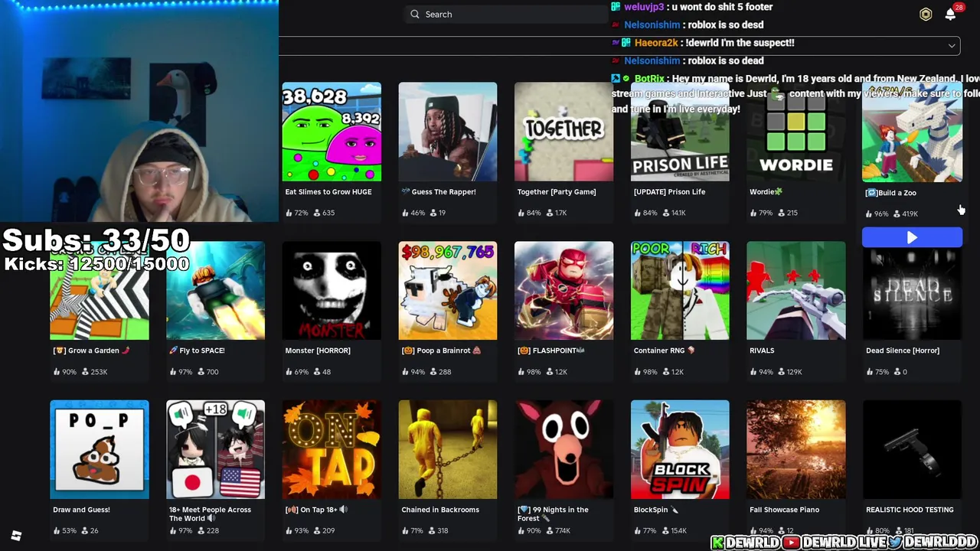Screen dimensions: 980x551
Task: Open the notifications bell icon
Action: click(x=950, y=14)
